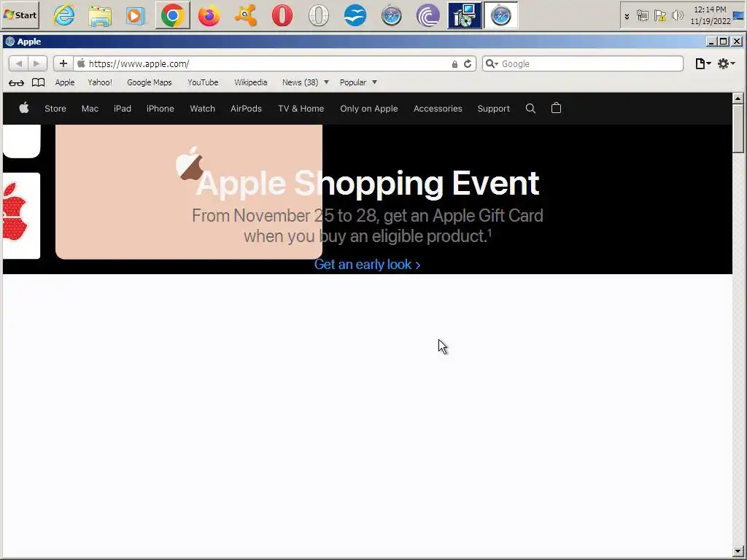Open the shopping bag icon
This screenshot has width=747, height=560.
pyautogui.click(x=556, y=108)
